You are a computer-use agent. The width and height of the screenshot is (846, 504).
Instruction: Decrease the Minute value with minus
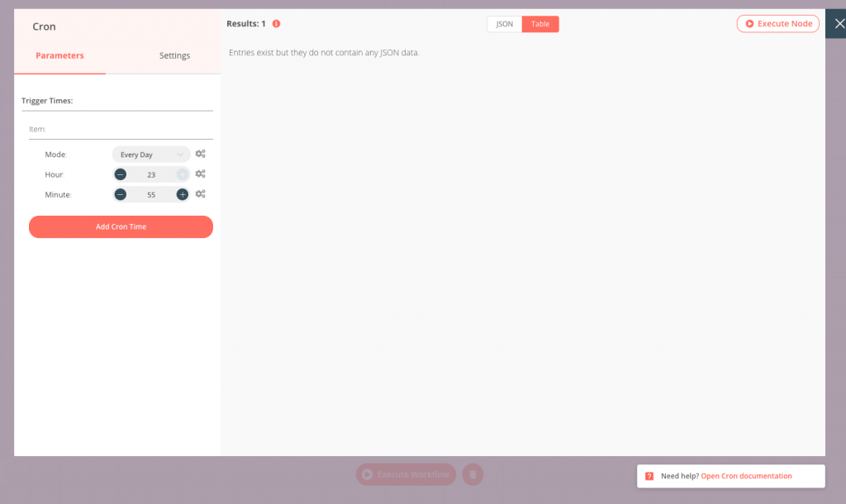coord(121,194)
